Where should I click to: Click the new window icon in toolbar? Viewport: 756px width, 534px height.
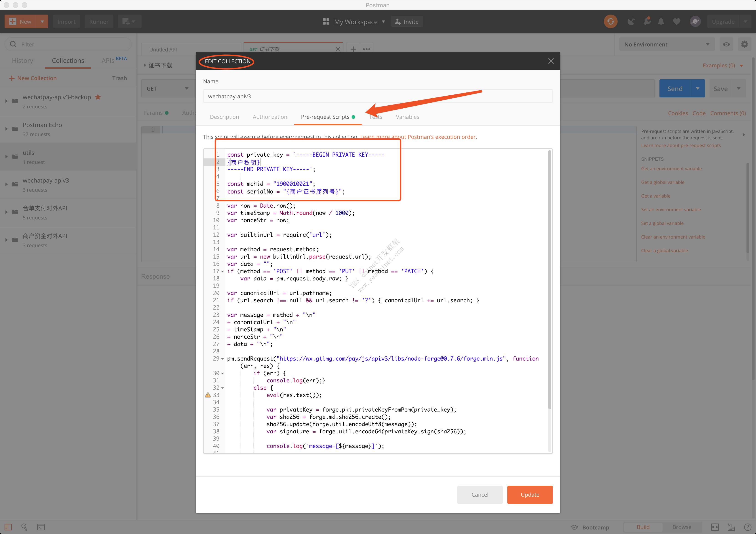(x=129, y=21)
